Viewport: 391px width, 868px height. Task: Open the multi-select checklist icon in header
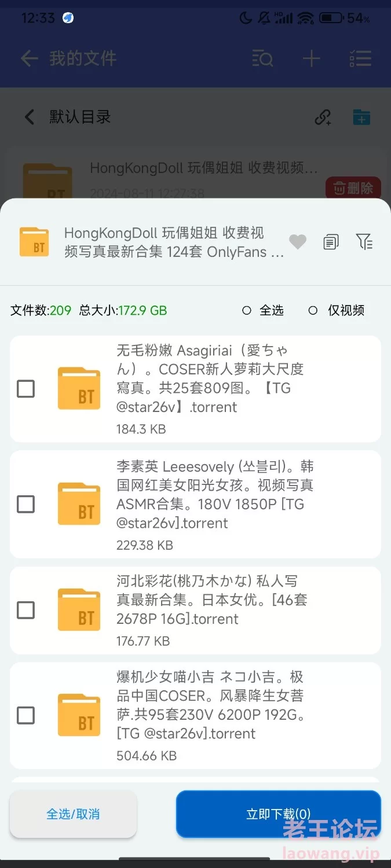tap(360, 58)
